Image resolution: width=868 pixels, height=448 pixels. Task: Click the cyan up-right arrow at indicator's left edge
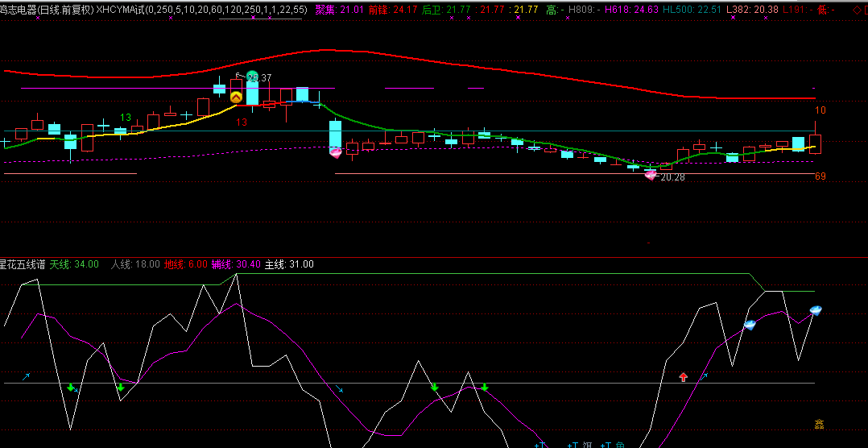pyautogui.click(x=26, y=377)
